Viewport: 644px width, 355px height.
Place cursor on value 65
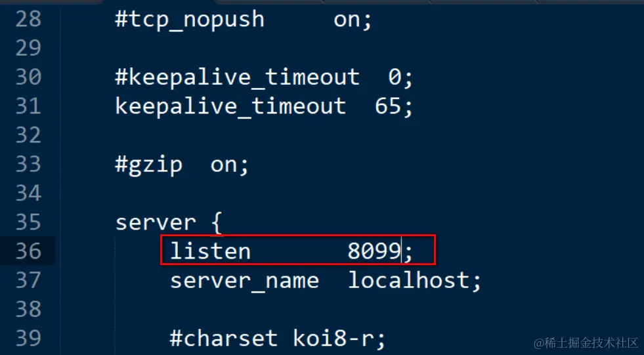(x=388, y=106)
